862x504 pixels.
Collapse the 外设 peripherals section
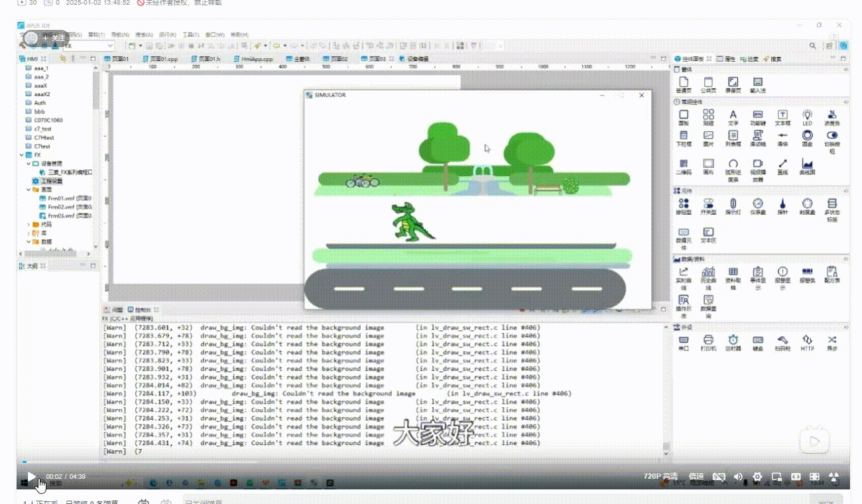click(845, 327)
